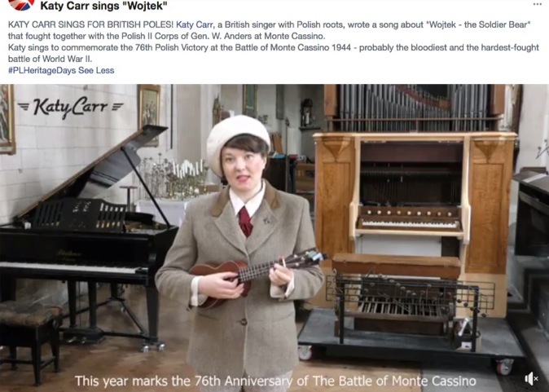The height and width of the screenshot is (392, 549).
Task: Collapse the post text with See Less
Action: [x=96, y=70]
